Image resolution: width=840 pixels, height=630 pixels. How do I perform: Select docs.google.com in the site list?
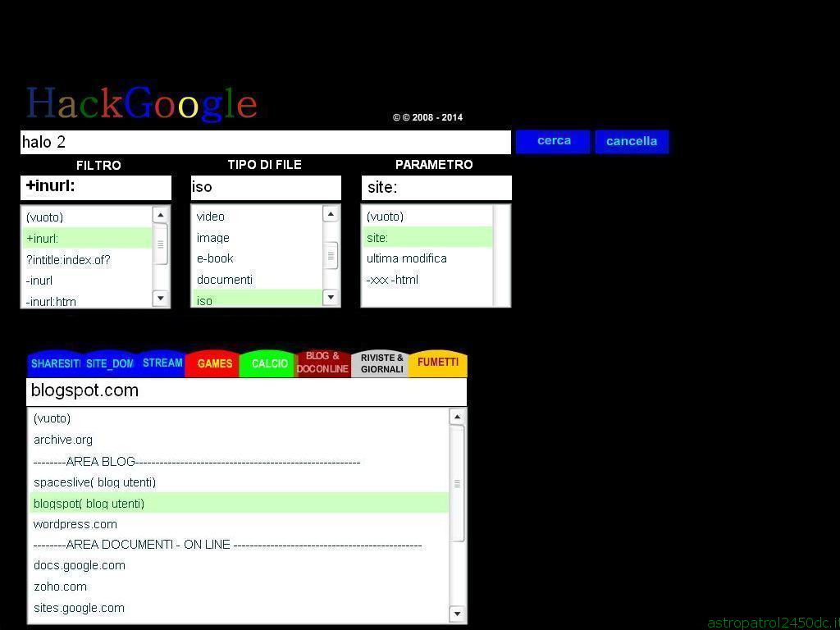pyautogui.click(x=240, y=565)
